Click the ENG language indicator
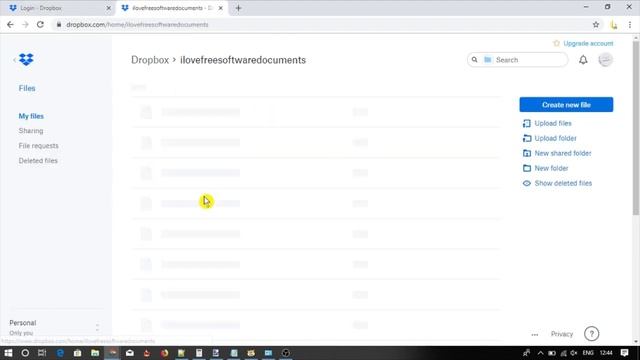Image resolution: width=640 pixels, height=360 pixels. (588, 353)
